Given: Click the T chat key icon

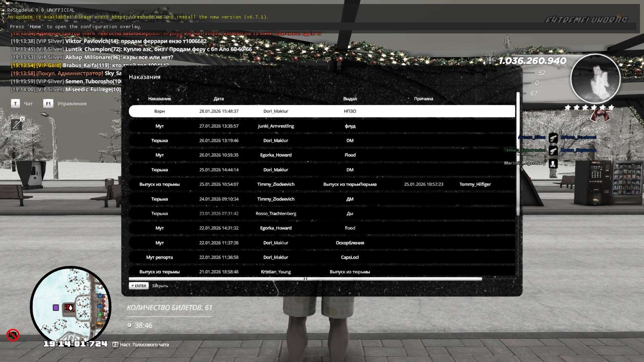Looking at the screenshot, I should [x=15, y=104].
